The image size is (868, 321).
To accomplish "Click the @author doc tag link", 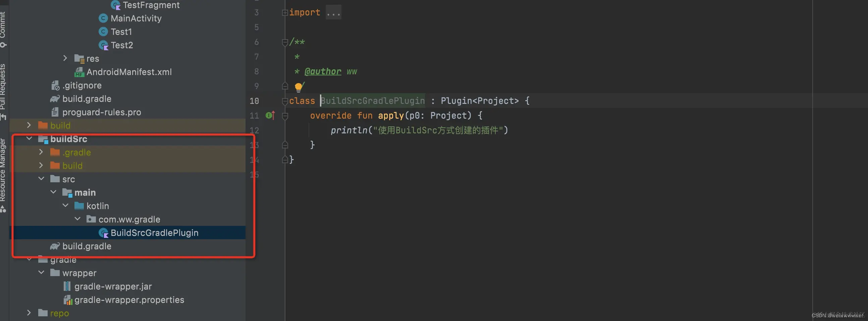I will pyautogui.click(x=322, y=71).
